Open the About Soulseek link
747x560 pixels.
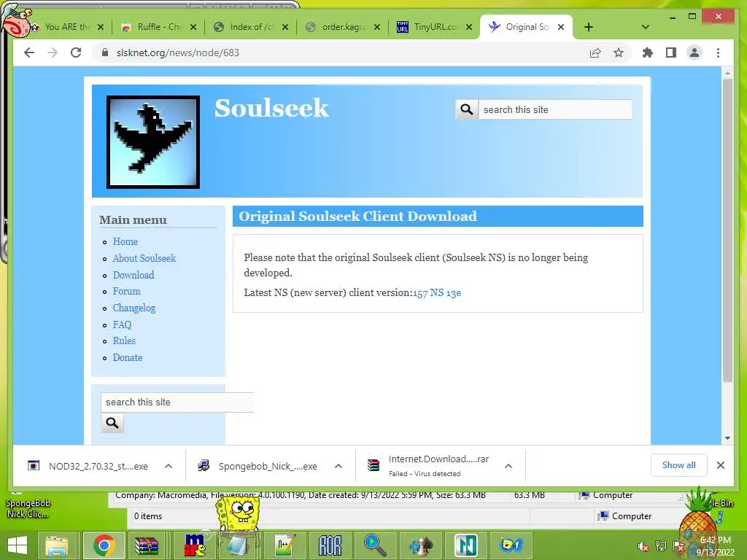(x=144, y=258)
